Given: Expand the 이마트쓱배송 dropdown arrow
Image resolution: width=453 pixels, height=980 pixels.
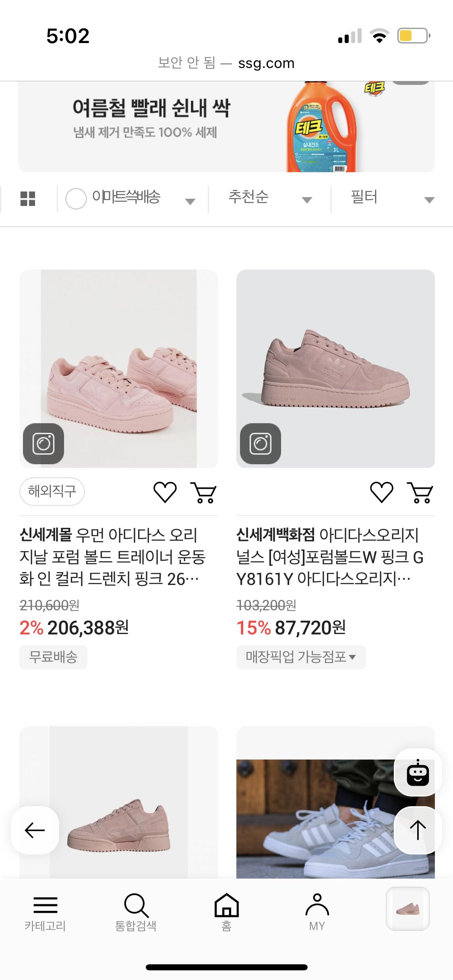Looking at the screenshot, I should pos(190,201).
